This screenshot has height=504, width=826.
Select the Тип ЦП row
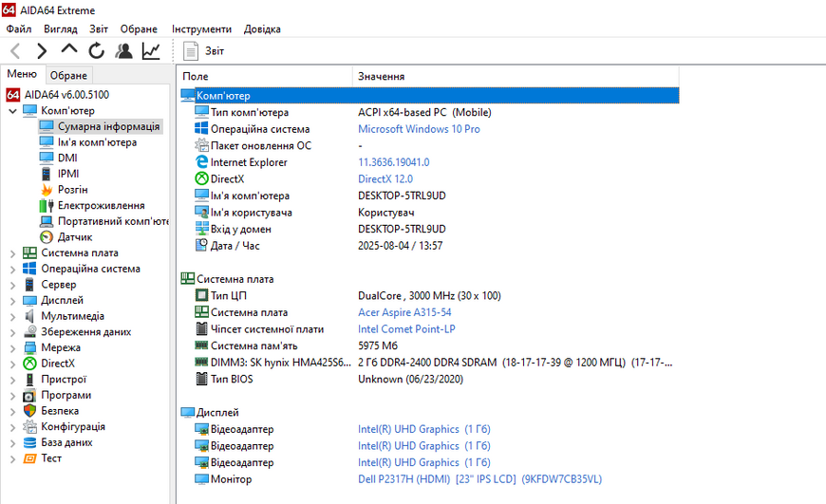tap(430, 295)
